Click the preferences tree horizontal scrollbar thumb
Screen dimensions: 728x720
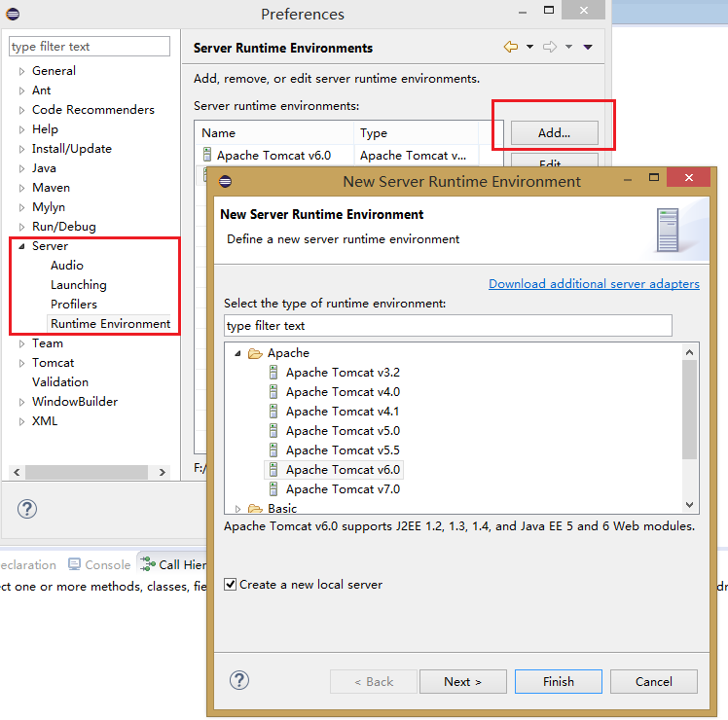point(87,472)
